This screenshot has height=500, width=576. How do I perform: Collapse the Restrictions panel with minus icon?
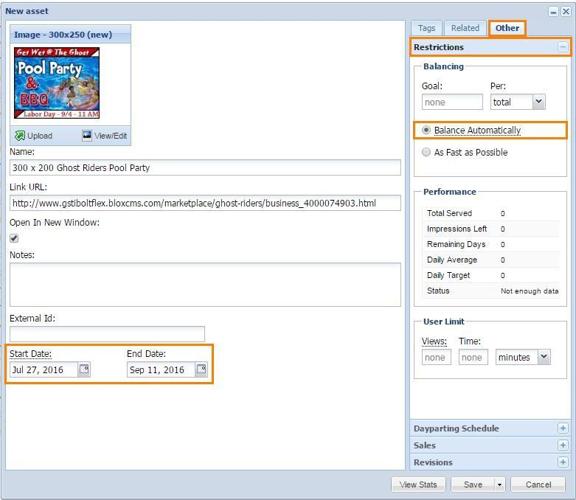[x=562, y=47]
